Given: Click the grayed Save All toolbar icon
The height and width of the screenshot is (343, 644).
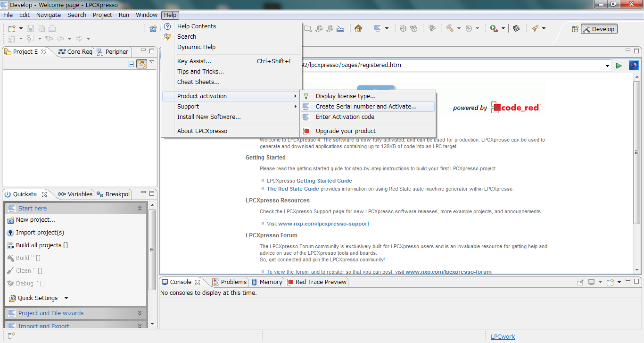Looking at the screenshot, I should pos(41,29).
